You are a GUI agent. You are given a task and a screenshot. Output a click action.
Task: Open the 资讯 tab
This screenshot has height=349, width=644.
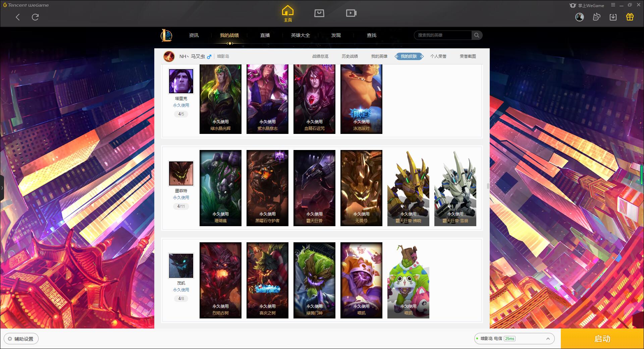coord(194,35)
